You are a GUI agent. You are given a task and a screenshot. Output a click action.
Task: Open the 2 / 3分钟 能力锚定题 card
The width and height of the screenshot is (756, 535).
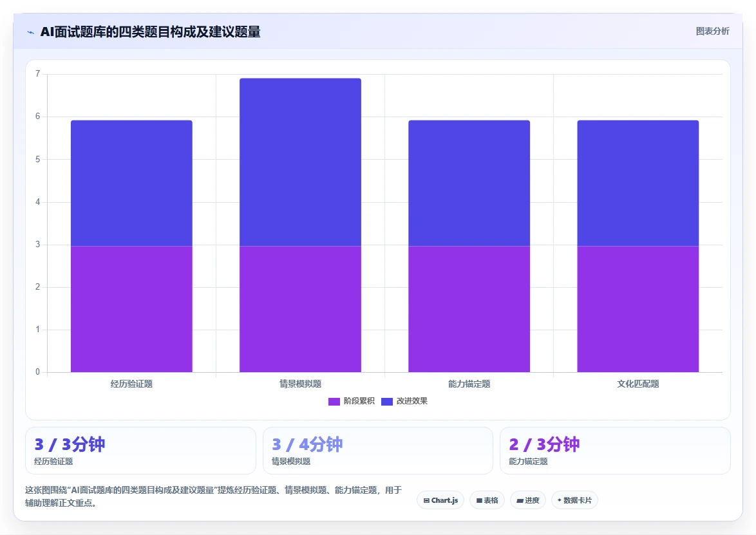[615, 451]
